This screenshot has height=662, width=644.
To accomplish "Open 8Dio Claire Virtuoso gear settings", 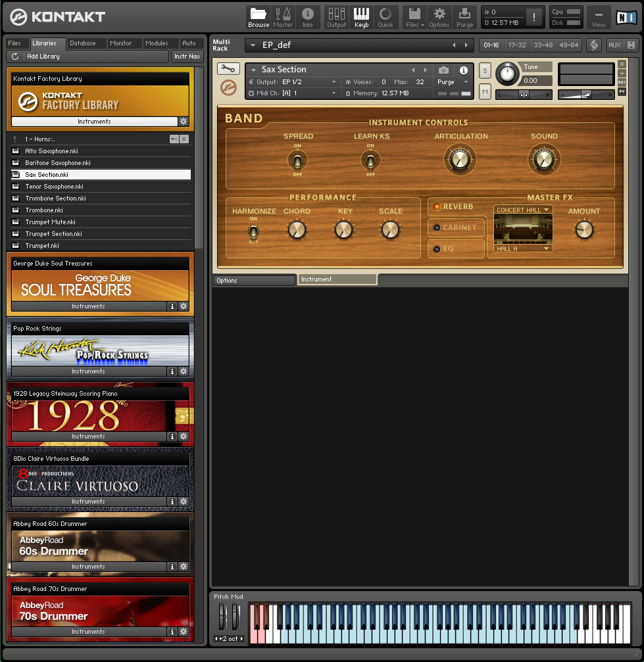I will coord(184,502).
